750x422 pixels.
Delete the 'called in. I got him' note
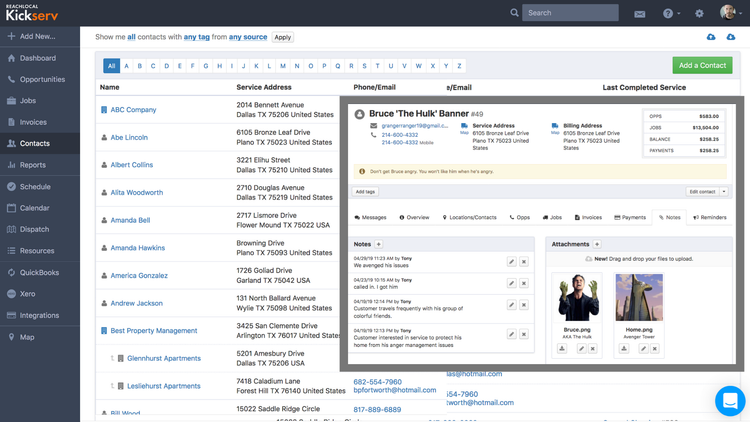[524, 283]
